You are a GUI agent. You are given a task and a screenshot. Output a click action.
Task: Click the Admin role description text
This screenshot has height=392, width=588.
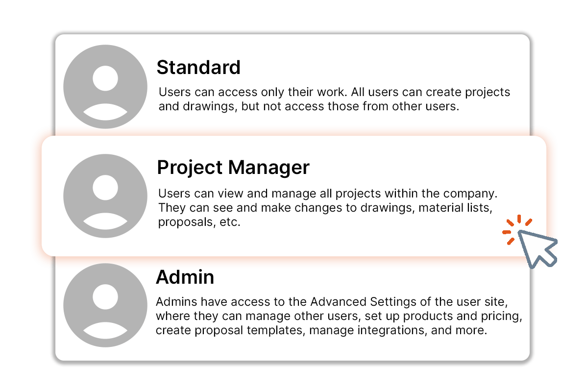[339, 316]
